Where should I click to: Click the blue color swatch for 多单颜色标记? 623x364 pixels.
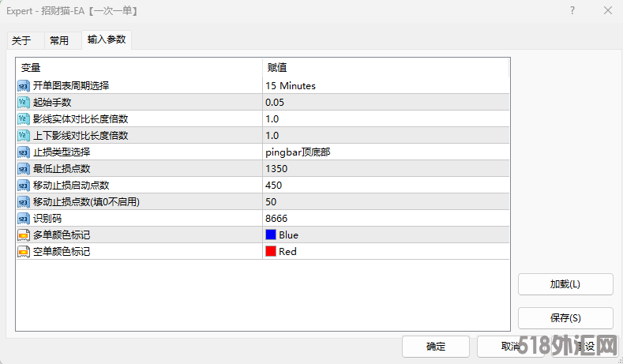point(271,235)
